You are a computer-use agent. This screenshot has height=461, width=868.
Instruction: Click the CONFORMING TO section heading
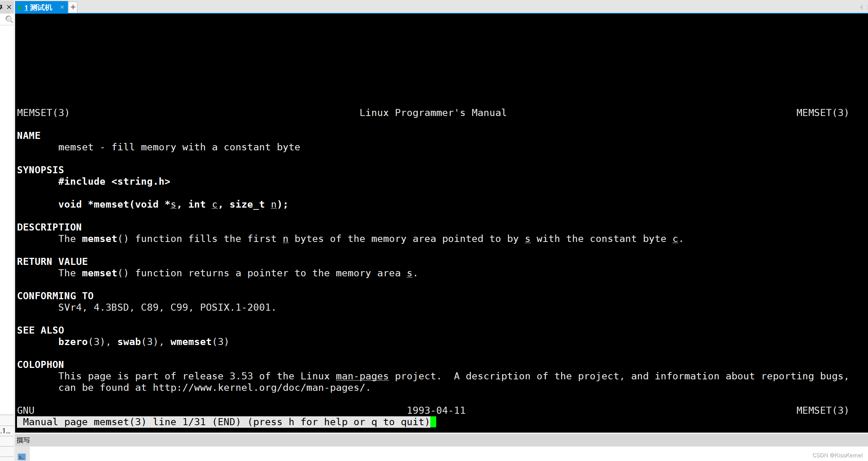tap(55, 296)
